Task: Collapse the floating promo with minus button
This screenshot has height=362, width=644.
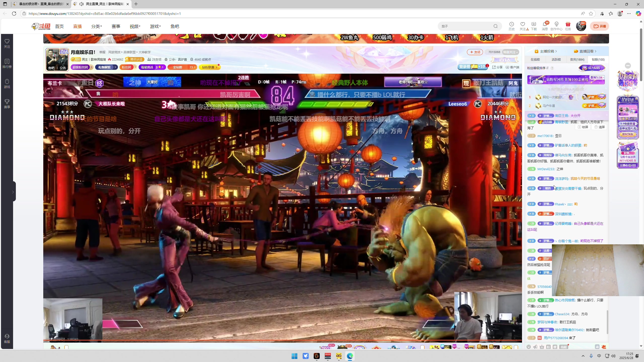Action: 628,66
